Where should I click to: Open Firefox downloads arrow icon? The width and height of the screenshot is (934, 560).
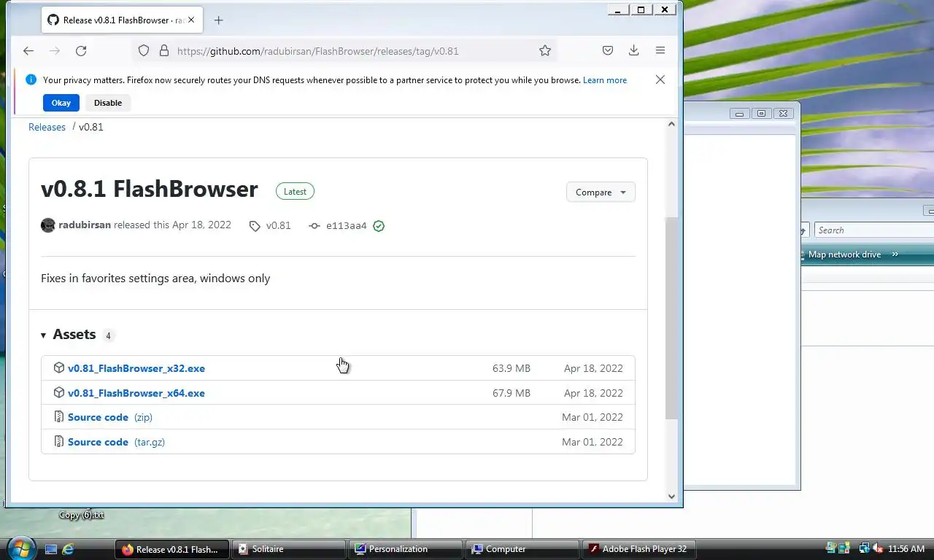(633, 50)
